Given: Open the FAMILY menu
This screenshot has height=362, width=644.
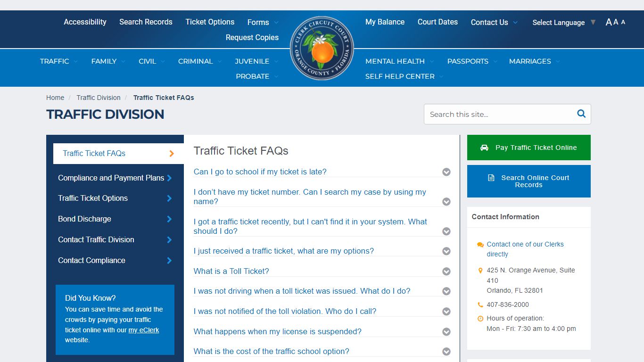Looking at the screenshot, I should (108, 61).
